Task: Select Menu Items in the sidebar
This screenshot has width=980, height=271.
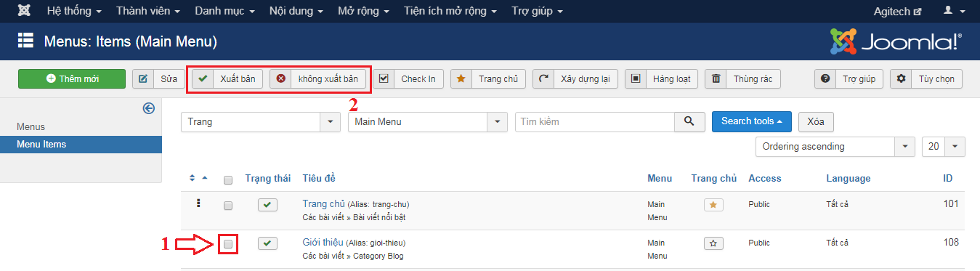Action: (x=81, y=145)
